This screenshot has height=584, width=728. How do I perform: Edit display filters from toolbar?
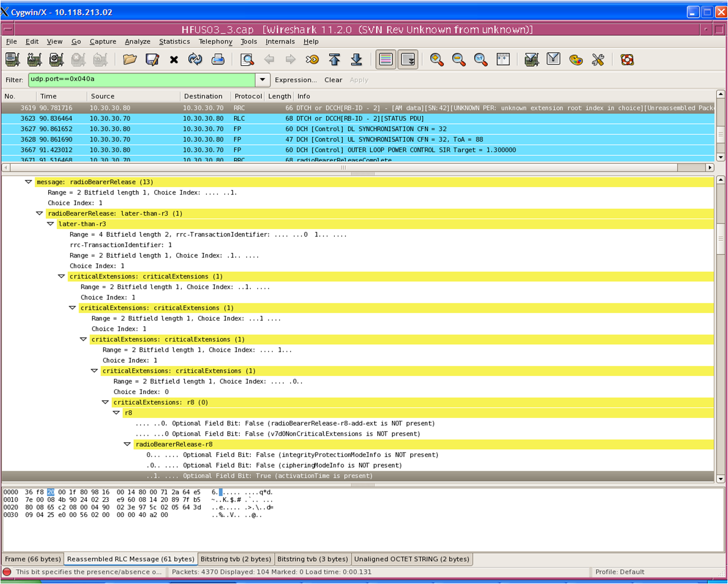(554, 60)
